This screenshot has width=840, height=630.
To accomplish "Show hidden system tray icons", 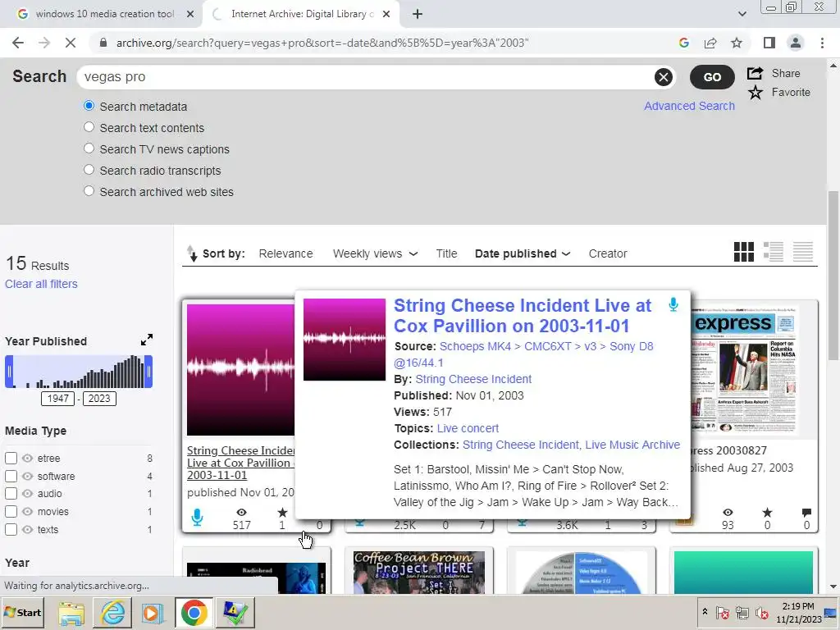I will coord(705,612).
